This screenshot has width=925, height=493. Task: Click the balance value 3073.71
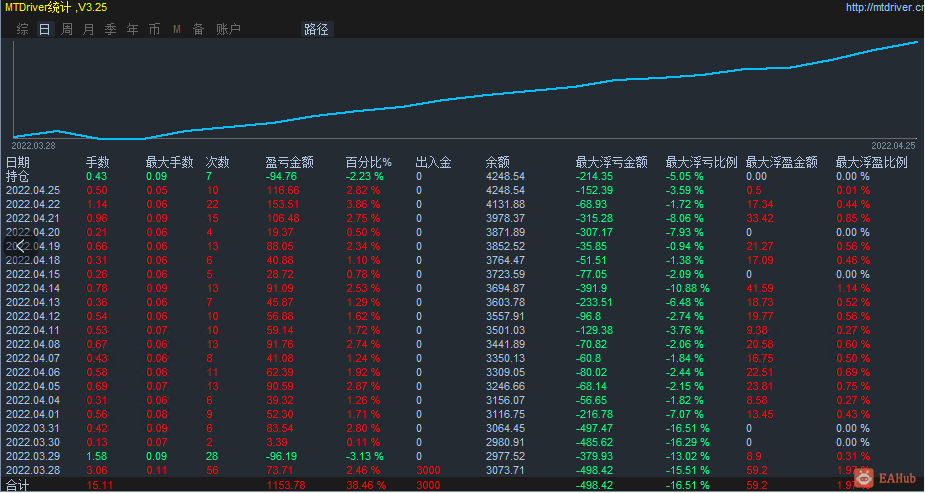pyautogui.click(x=505, y=471)
